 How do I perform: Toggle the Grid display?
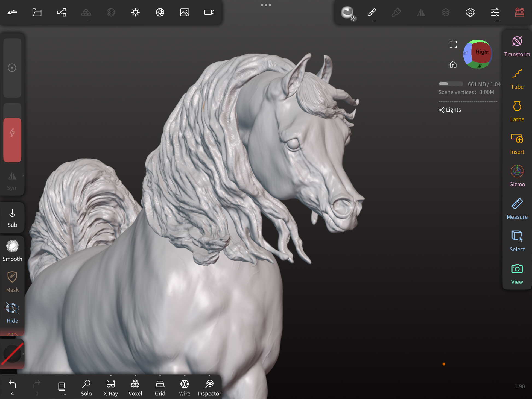coord(160,387)
